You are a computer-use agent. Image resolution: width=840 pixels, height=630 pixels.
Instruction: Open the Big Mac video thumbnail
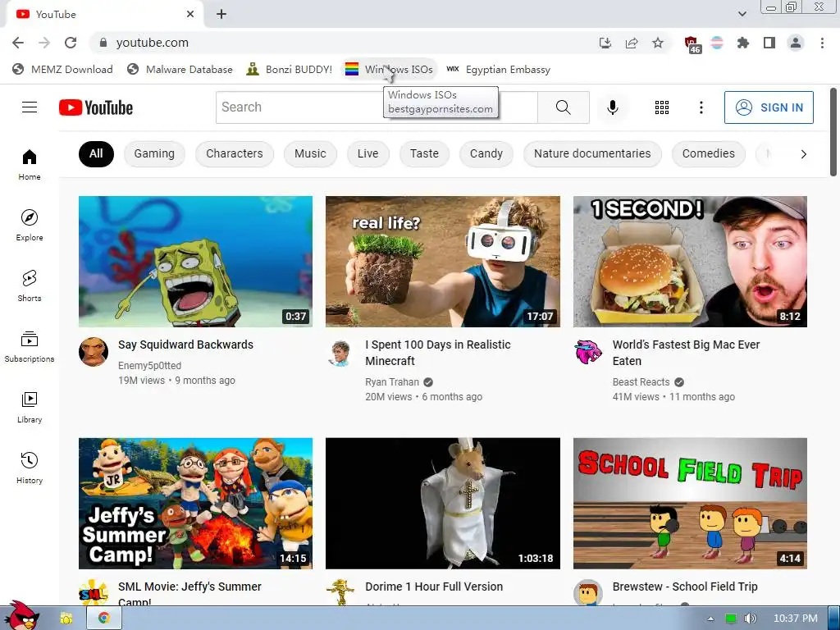pyautogui.click(x=690, y=262)
